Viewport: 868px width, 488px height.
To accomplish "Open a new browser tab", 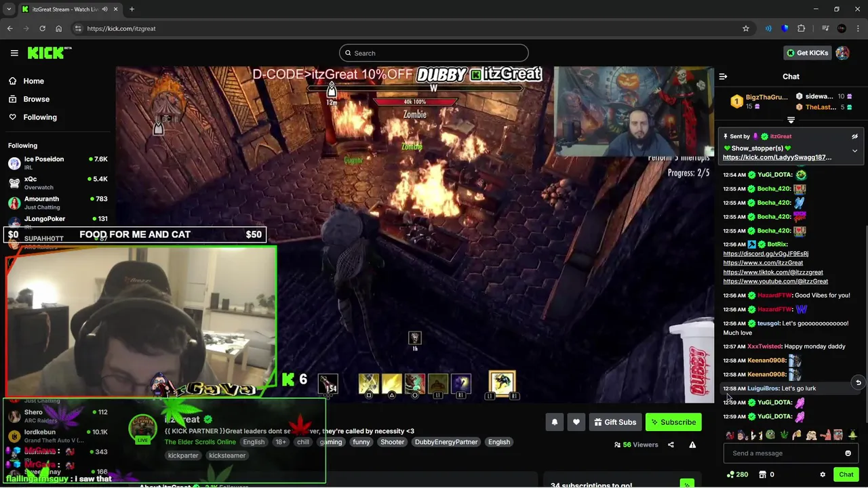I will coord(132,9).
